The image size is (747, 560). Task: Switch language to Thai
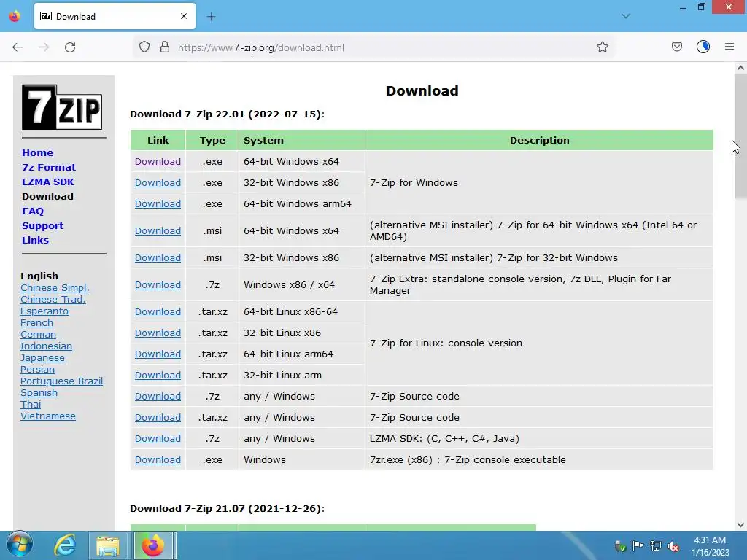(31, 404)
